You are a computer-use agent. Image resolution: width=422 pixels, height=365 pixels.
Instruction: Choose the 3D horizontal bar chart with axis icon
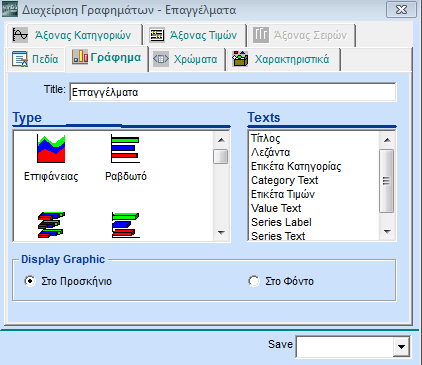click(125, 225)
